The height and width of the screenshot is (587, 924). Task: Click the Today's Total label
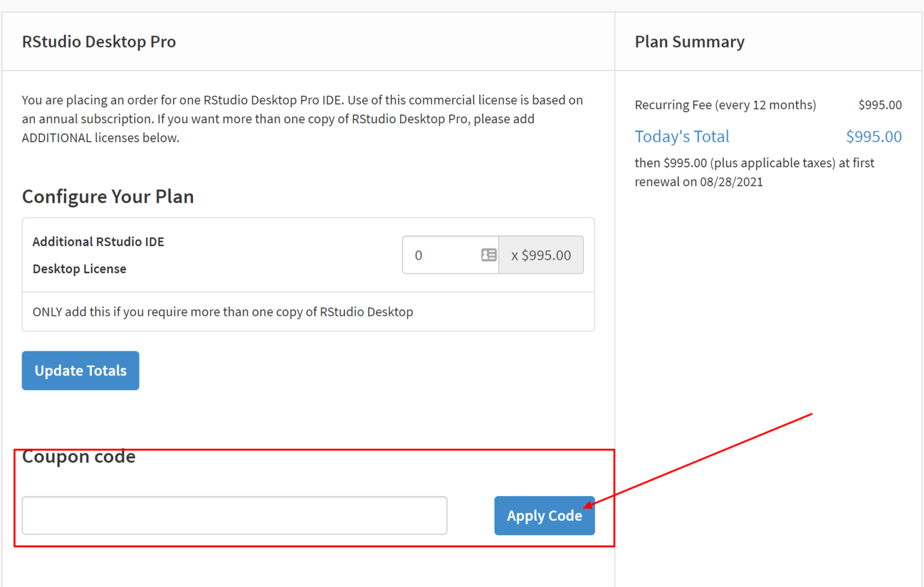[682, 137]
